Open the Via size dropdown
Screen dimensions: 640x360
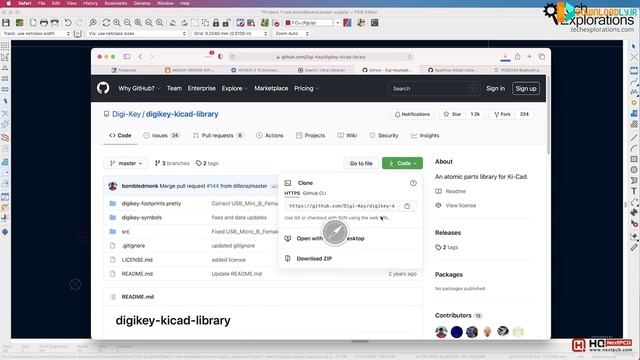[138, 33]
